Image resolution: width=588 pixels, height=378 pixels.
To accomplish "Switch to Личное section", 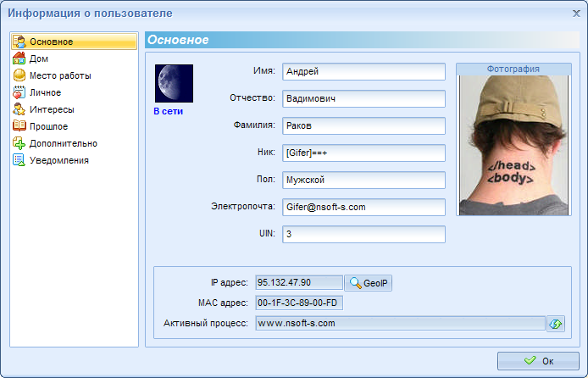I will pyautogui.click(x=75, y=92).
